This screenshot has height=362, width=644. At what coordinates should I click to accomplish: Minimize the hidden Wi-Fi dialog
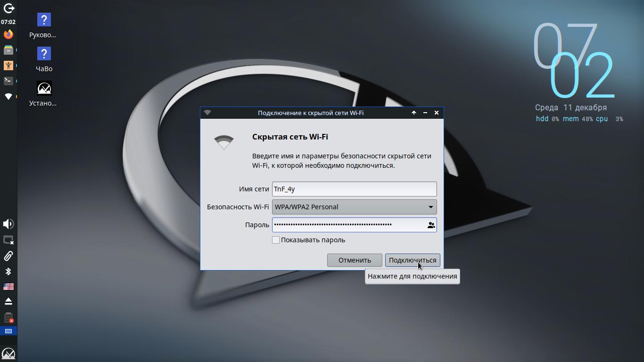click(425, 113)
